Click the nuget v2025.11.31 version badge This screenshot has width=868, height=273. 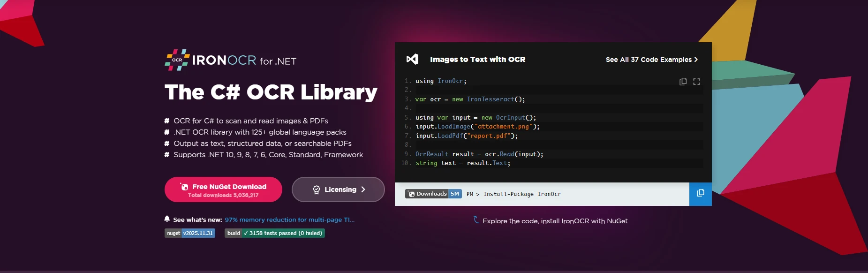[x=189, y=233]
